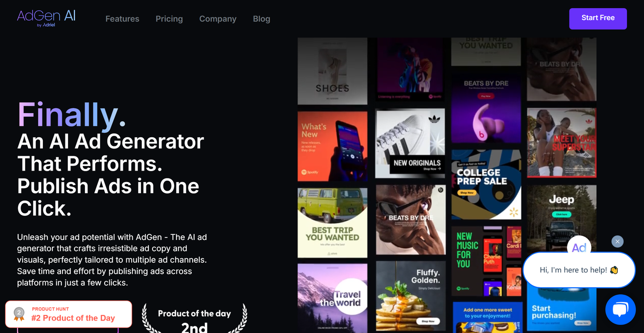This screenshot has width=644, height=333.
Task: Select the BEATS BY DRE sunglasses man thumbnail
Action: (410, 219)
